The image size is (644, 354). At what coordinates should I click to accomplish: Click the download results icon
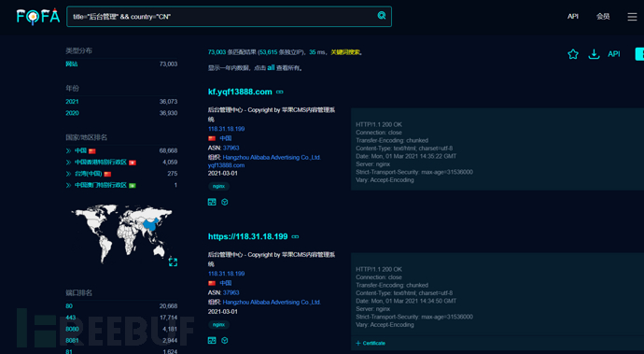pyautogui.click(x=594, y=54)
